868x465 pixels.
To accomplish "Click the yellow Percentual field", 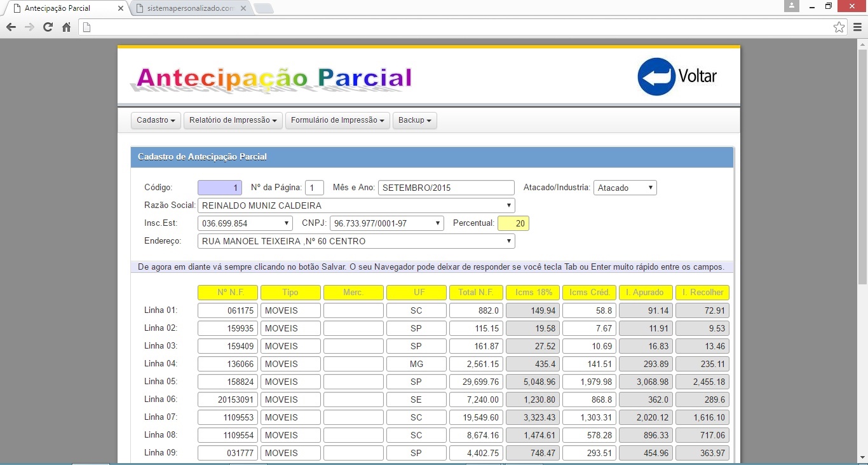I will [513, 223].
